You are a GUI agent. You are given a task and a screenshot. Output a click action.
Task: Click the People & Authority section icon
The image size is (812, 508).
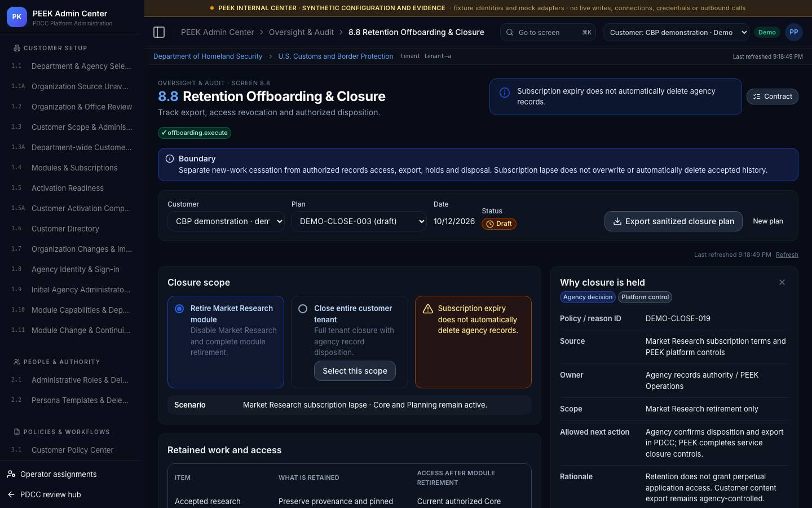[17, 362]
